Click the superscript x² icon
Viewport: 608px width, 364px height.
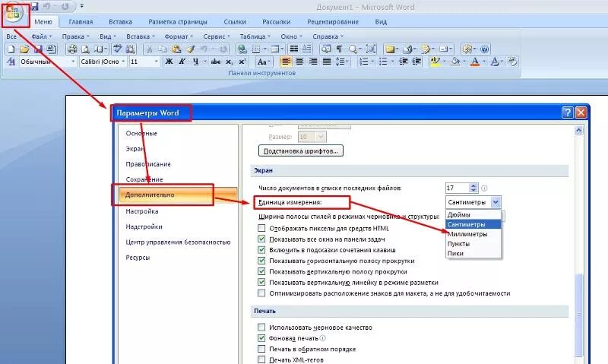pyautogui.click(x=242, y=62)
